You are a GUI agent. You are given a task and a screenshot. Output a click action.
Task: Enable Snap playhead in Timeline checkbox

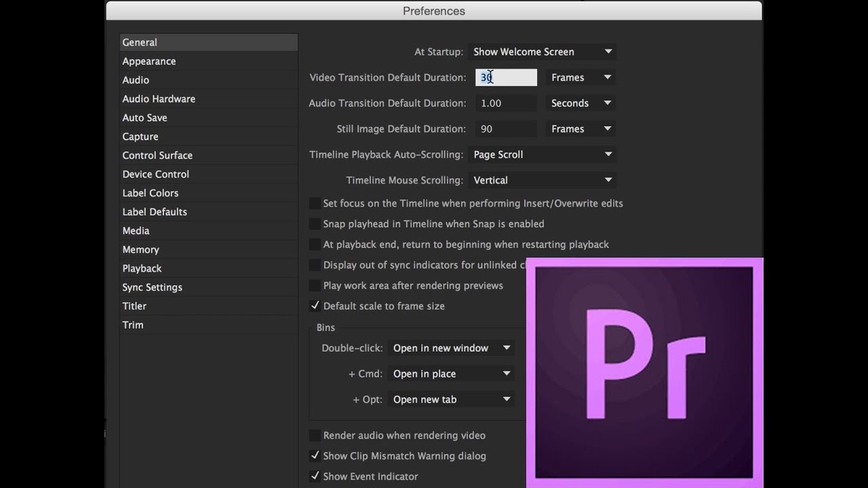[315, 224]
